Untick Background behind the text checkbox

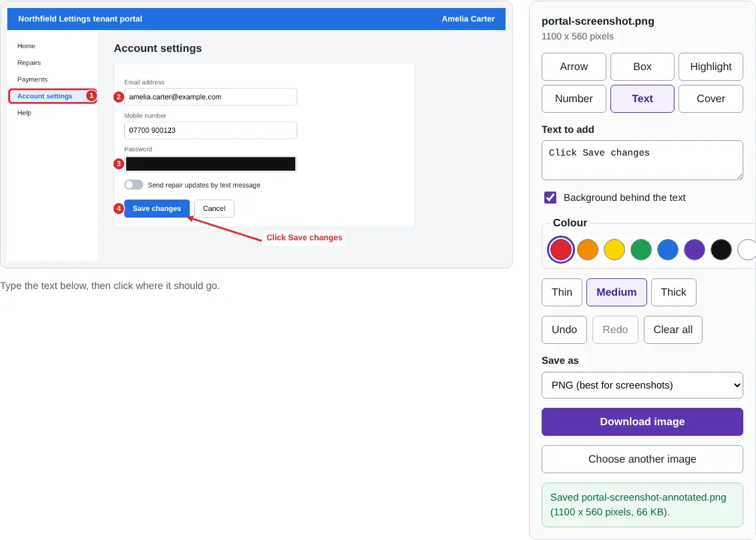(550, 198)
